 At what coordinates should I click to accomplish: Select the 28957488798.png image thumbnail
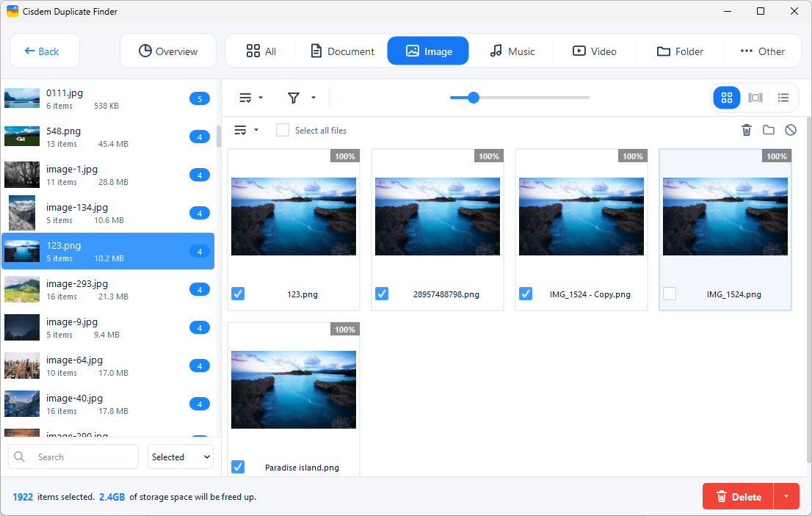[x=438, y=217]
